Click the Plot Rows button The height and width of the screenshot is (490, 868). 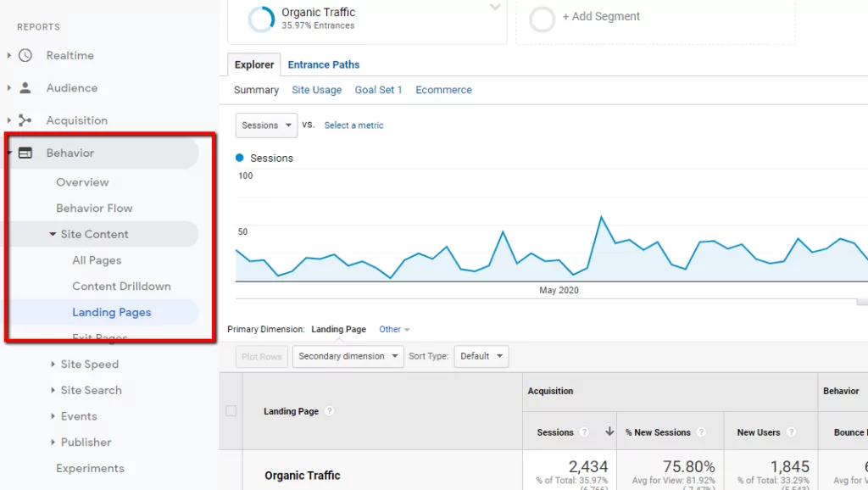coord(262,357)
